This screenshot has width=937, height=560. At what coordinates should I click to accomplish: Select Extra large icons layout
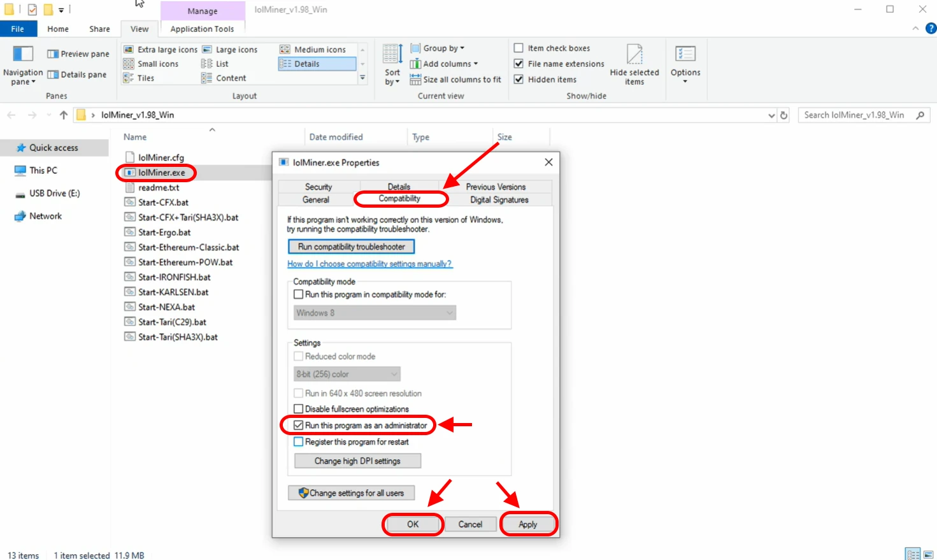161,50
